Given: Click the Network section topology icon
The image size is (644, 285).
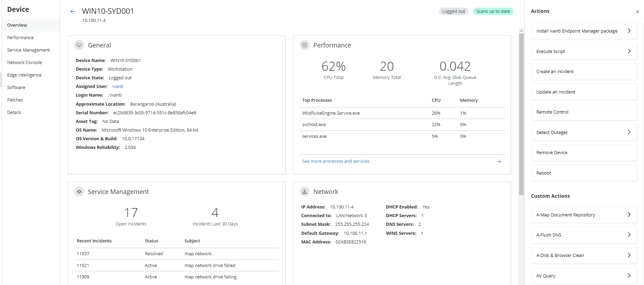Looking at the screenshot, I should click(304, 192).
